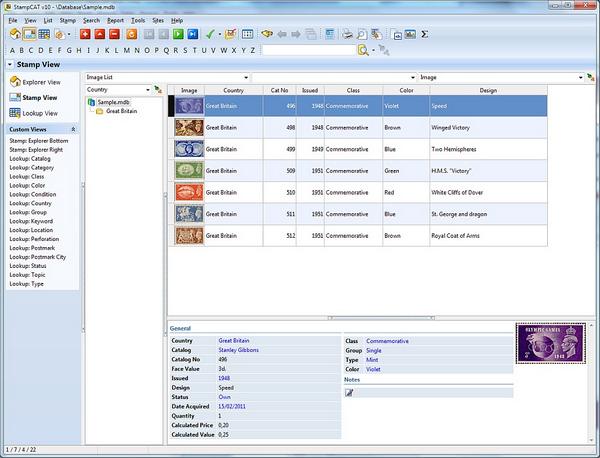Screen dimensions: 600x458
Task: Click the print preview magnifier icon
Action: click(362, 34)
